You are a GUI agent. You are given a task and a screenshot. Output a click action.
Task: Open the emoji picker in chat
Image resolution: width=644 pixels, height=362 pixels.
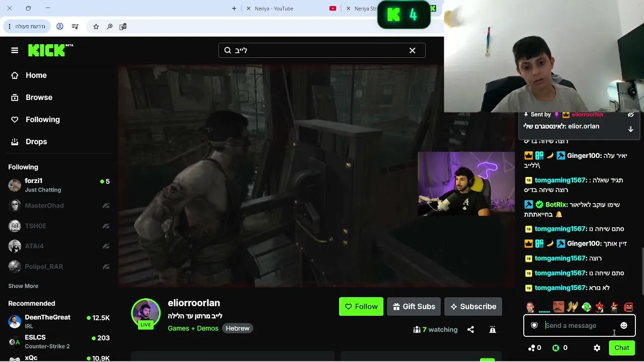coord(624,325)
